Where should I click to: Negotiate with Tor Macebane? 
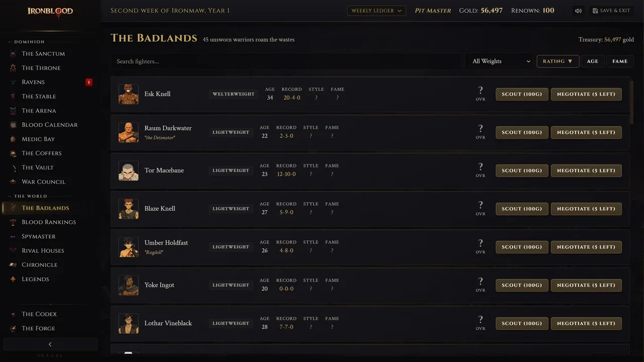click(586, 170)
